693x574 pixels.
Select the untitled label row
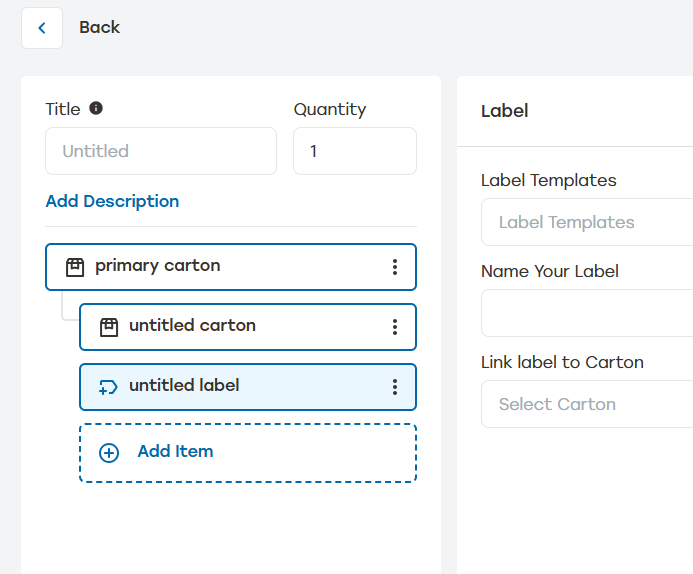[x=248, y=387]
